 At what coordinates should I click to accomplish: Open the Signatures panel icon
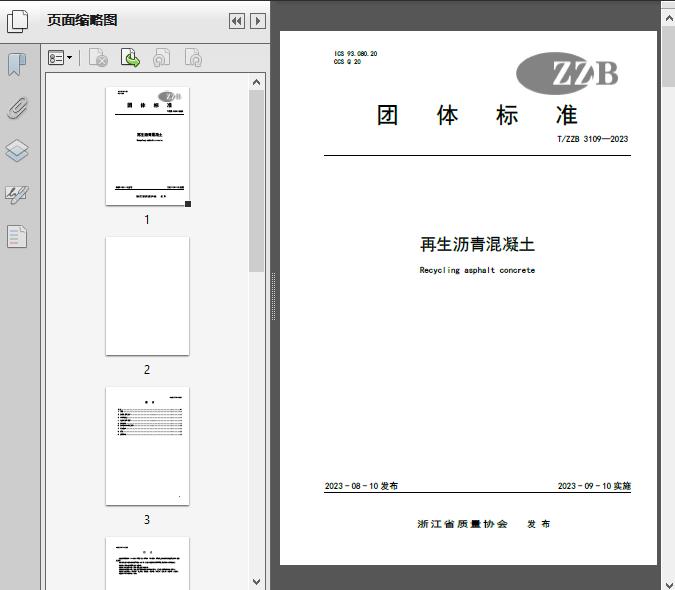tap(17, 194)
